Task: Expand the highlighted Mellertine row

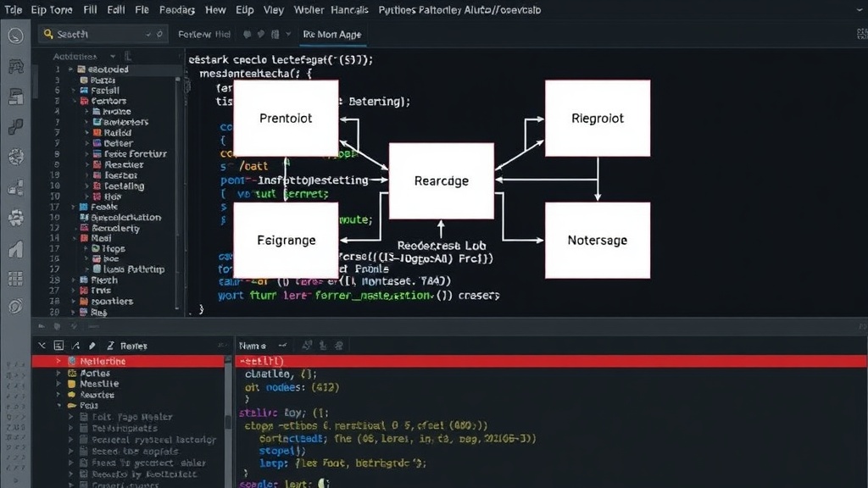Action: 58,361
